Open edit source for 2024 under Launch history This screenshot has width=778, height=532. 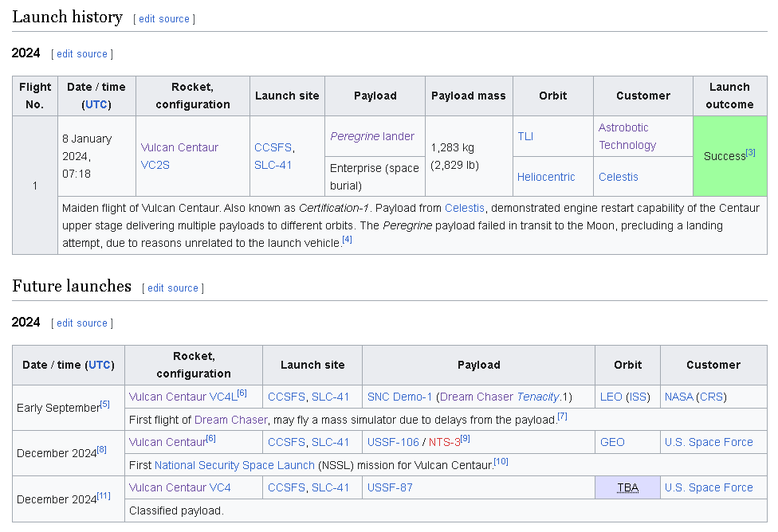pos(82,54)
